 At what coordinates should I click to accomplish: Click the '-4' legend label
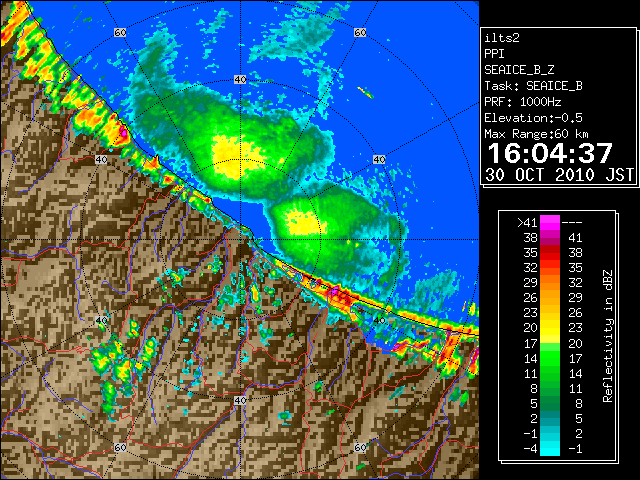click(x=530, y=449)
